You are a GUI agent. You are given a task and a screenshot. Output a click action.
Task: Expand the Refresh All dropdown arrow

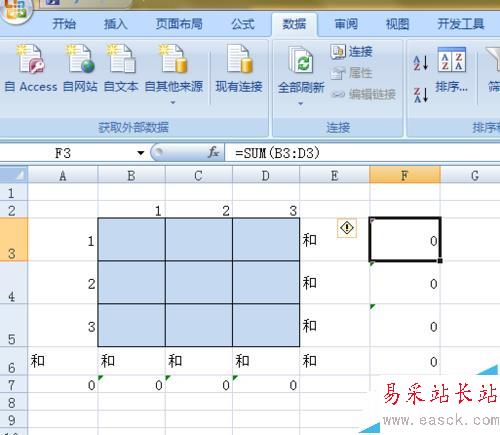[x=301, y=104]
